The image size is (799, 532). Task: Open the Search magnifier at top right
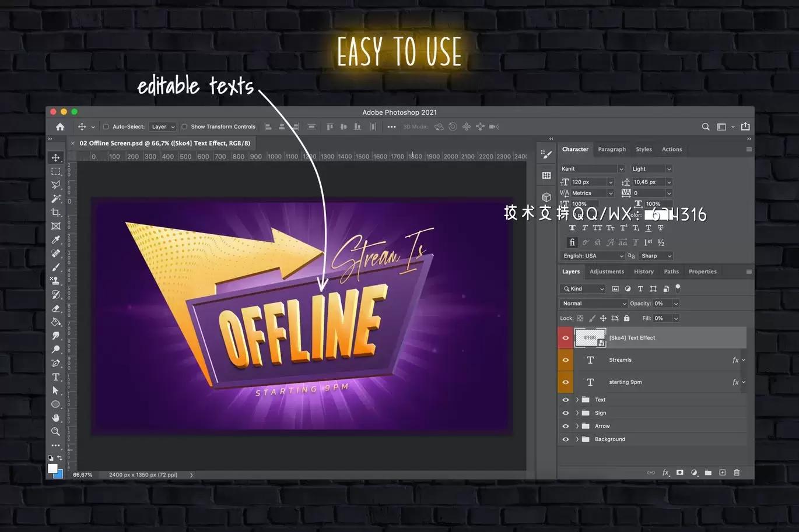coord(706,126)
